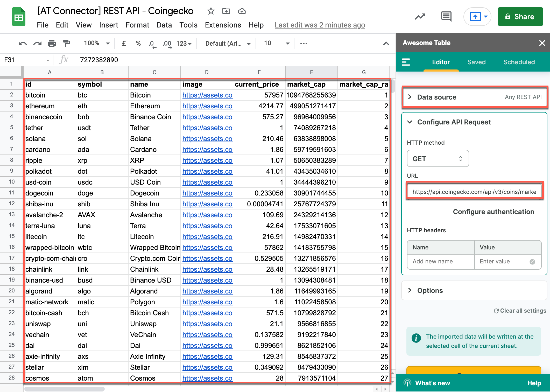Open the 123 number format dropdown
This screenshot has height=392, width=550.
coord(184,44)
